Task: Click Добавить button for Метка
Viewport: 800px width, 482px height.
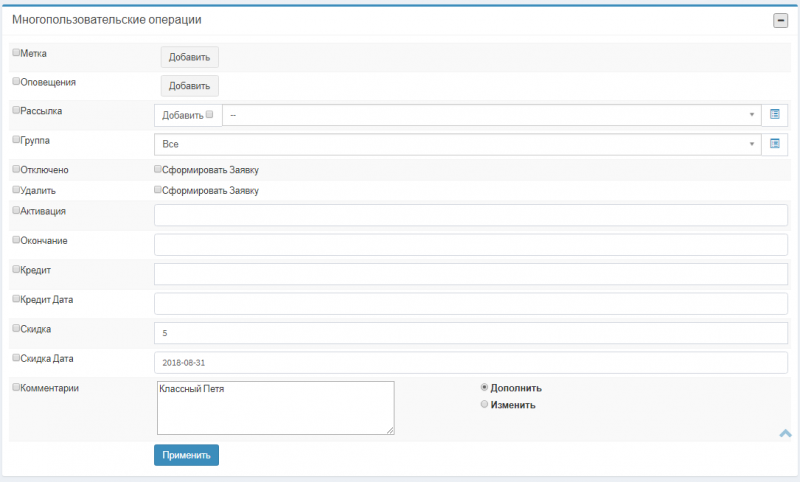Action: coord(190,57)
